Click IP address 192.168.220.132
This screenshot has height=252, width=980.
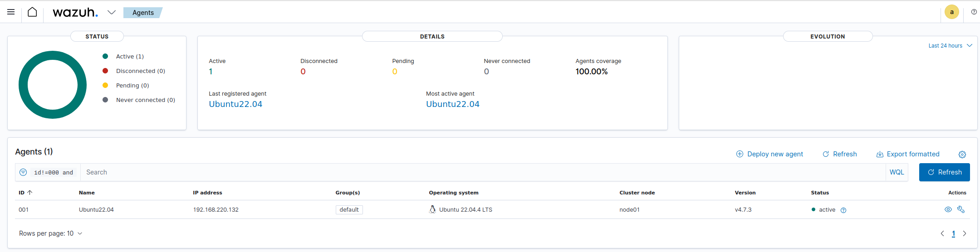tap(216, 210)
